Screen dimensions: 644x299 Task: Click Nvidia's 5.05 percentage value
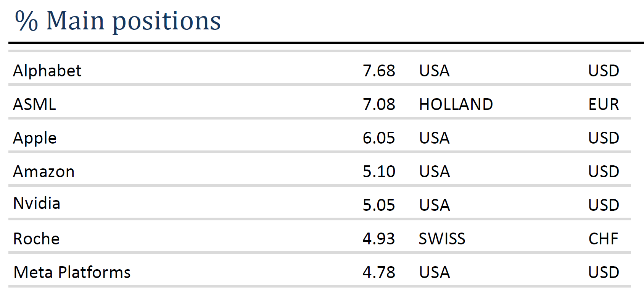379,205
